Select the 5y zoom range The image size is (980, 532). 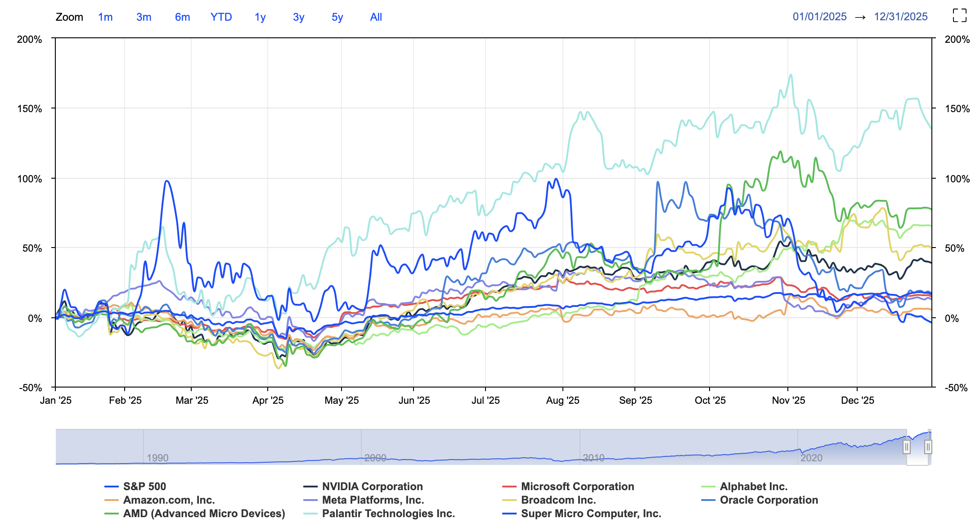pyautogui.click(x=337, y=17)
